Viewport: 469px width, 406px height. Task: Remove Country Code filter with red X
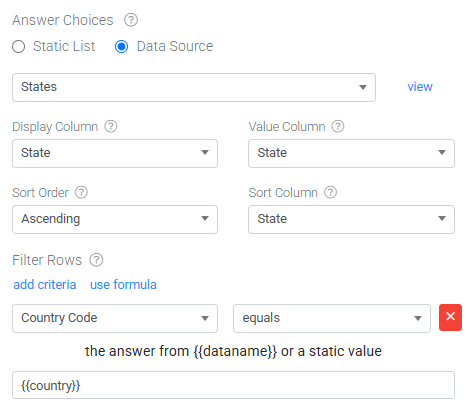pos(450,317)
